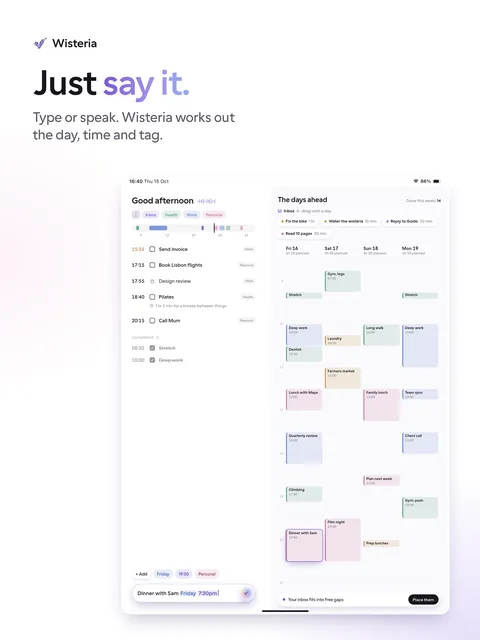480x640 pixels.
Task: Open Monday's Deep work event
Action: click(x=420, y=346)
